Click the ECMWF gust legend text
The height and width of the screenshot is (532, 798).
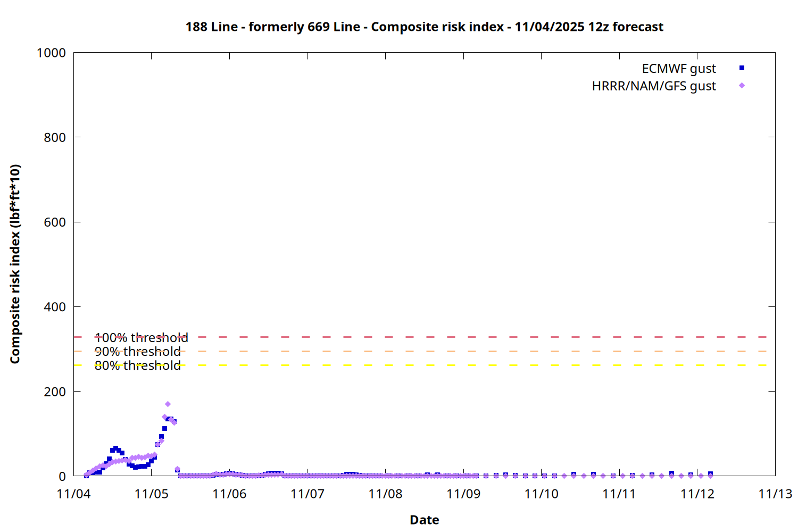678,69
